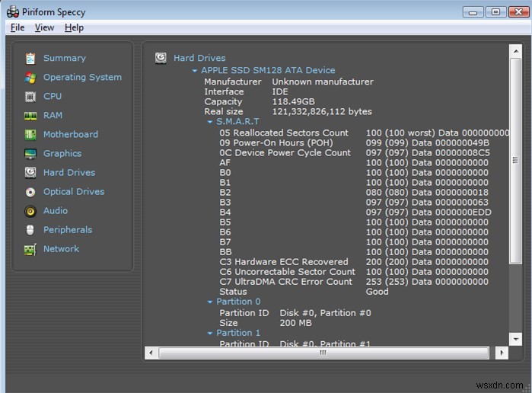Click the vertical scrollbar down arrow
The image size is (532, 393).
[x=516, y=340]
